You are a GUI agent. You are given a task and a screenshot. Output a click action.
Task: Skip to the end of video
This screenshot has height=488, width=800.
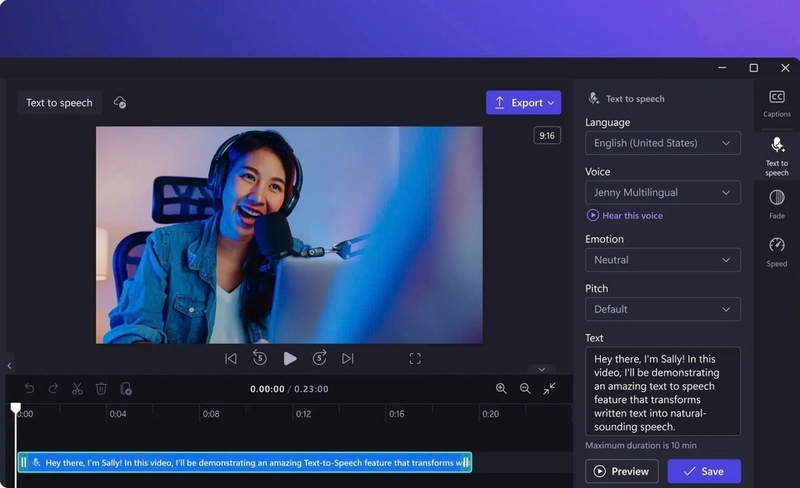point(347,359)
